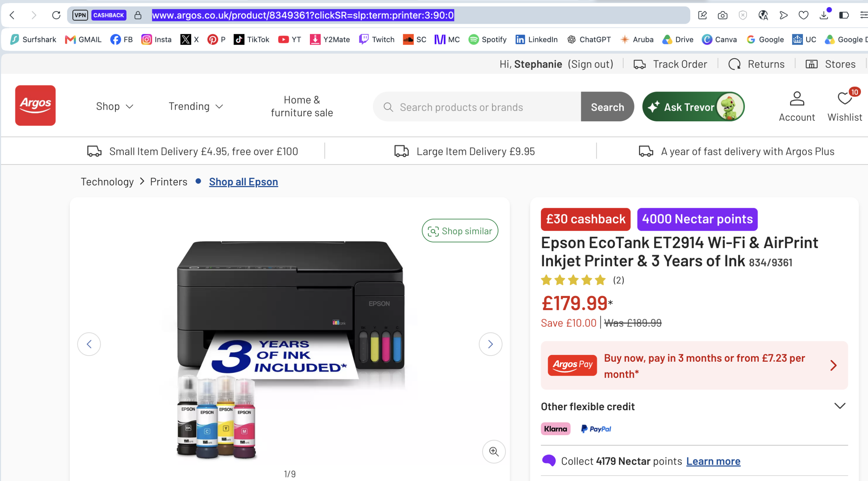Open the Surfshark bookmark
The height and width of the screenshot is (481, 868).
point(33,39)
